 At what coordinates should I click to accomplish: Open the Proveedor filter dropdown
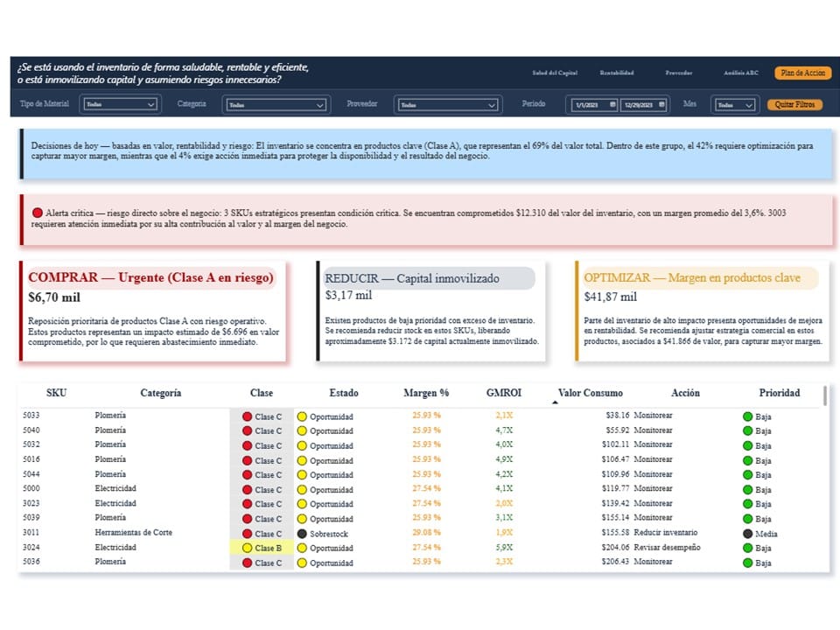tap(448, 104)
